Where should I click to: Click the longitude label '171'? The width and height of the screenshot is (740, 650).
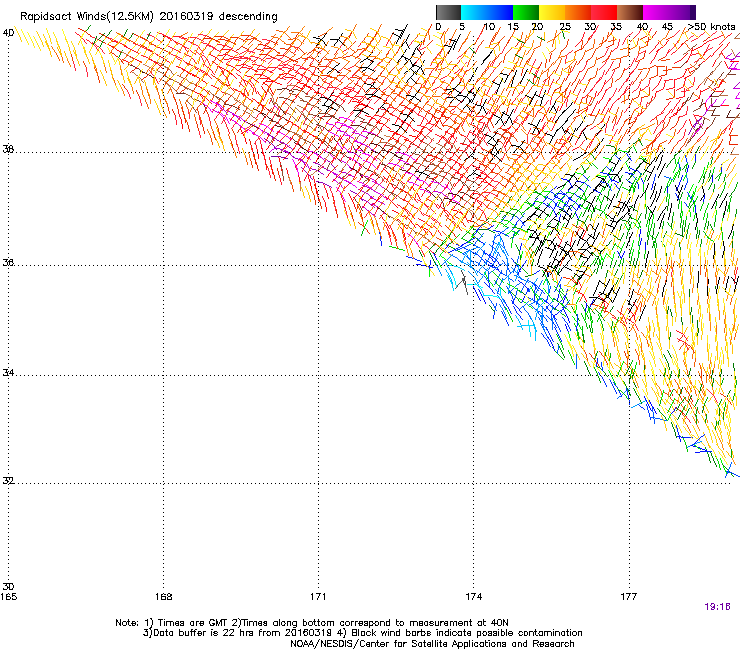coord(318,597)
